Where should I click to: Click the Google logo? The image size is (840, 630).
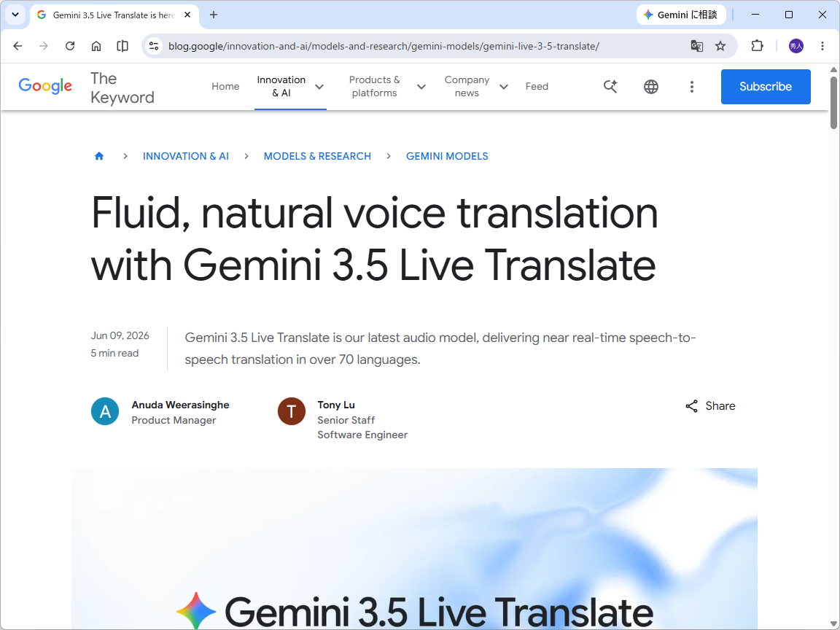(x=45, y=86)
